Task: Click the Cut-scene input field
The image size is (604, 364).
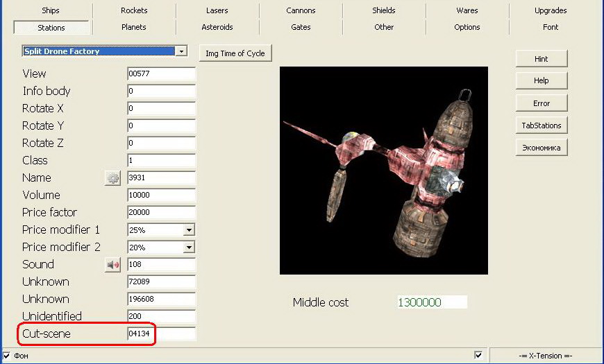Action: pyautogui.click(x=161, y=334)
